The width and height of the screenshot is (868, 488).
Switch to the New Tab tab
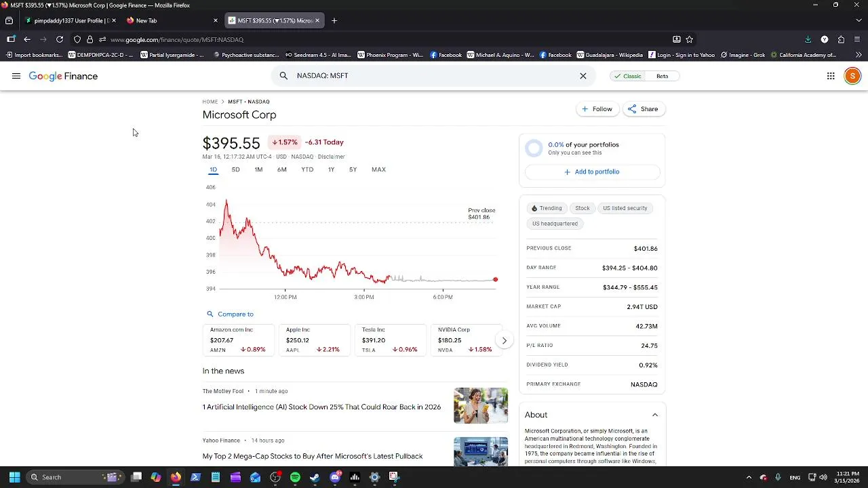(172, 20)
